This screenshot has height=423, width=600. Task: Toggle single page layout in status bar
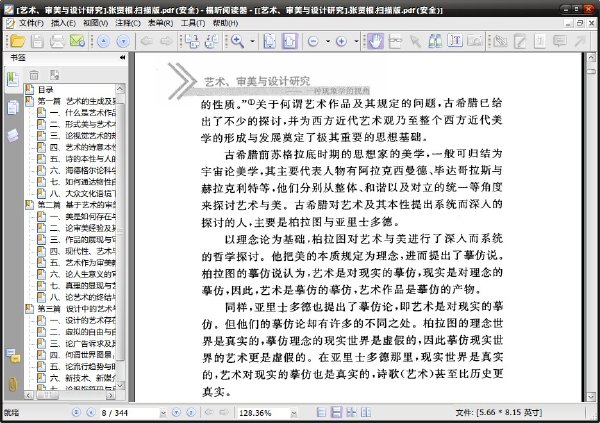tap(321, 412)
